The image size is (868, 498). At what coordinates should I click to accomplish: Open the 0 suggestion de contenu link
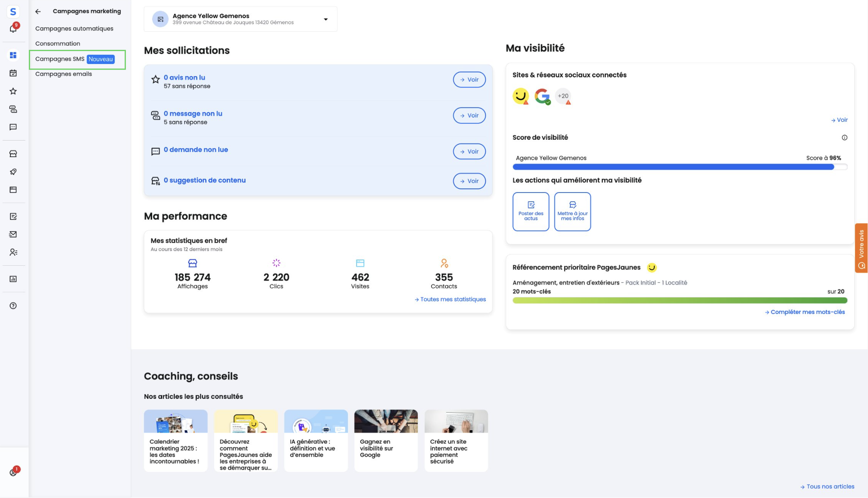coord(204,180)
